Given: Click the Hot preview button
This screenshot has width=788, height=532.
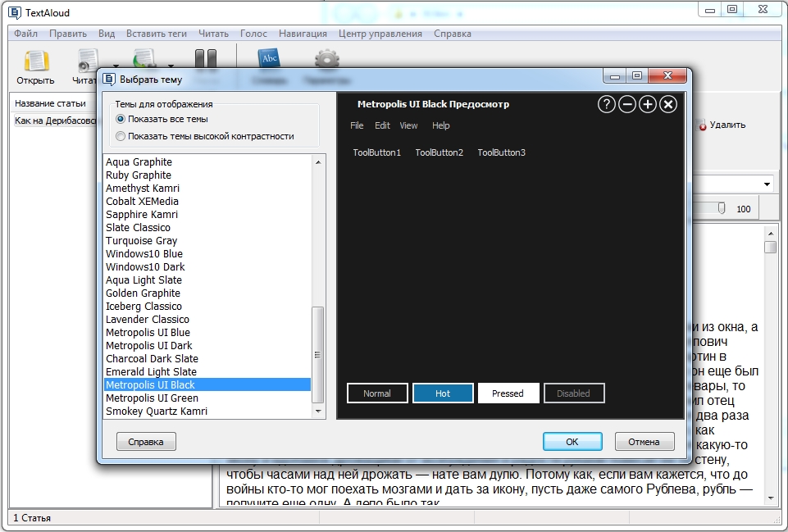Looking at the screenshot, I should point(443,393).
